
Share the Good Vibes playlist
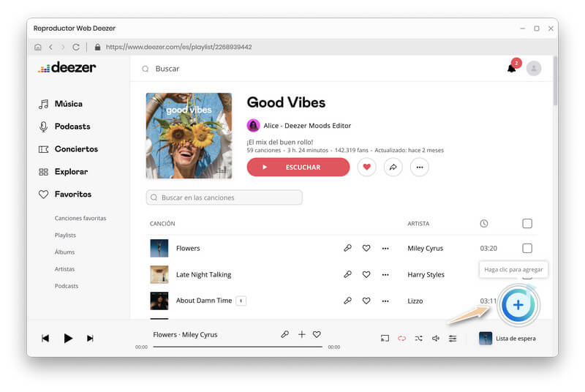click(393, 167)
